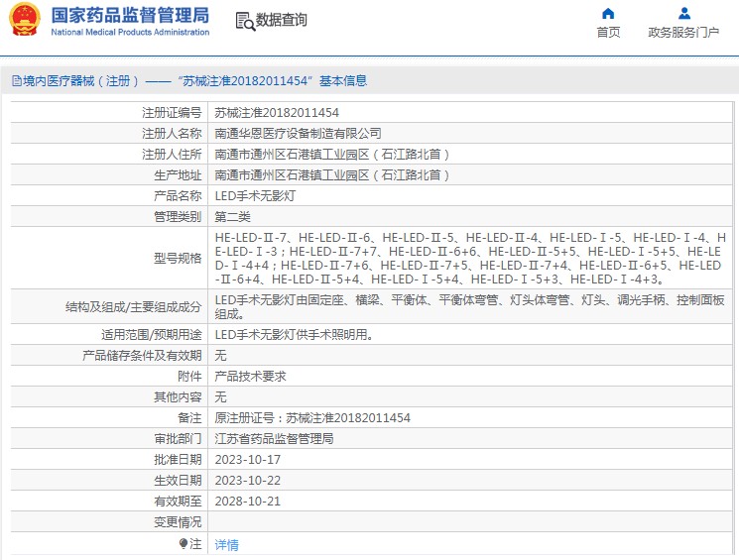Click the page heading 境内医疗器械（注册）基本信息
The width and height of the screenshot is (739, 560).
(194, 81)
